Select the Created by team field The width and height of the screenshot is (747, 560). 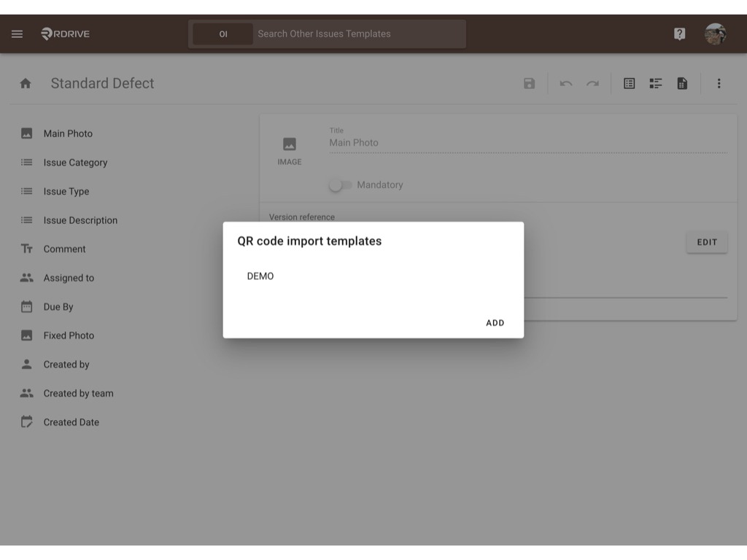coord(78,394)
